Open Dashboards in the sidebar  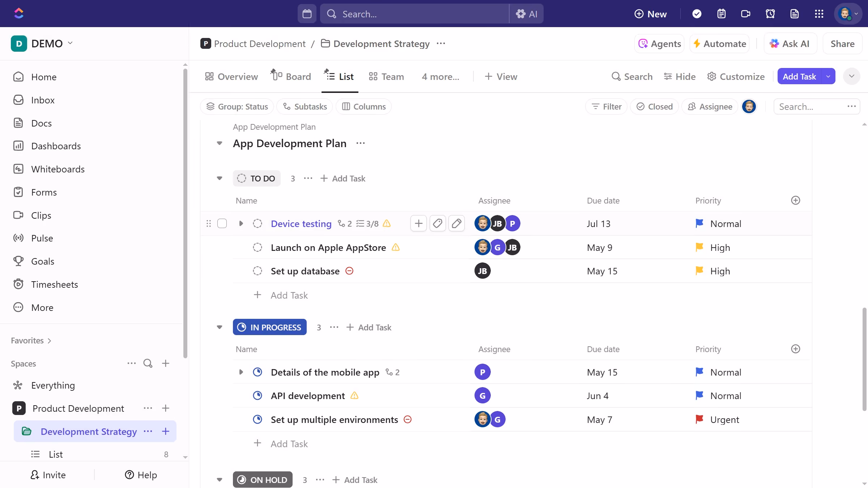coord(47,146)
